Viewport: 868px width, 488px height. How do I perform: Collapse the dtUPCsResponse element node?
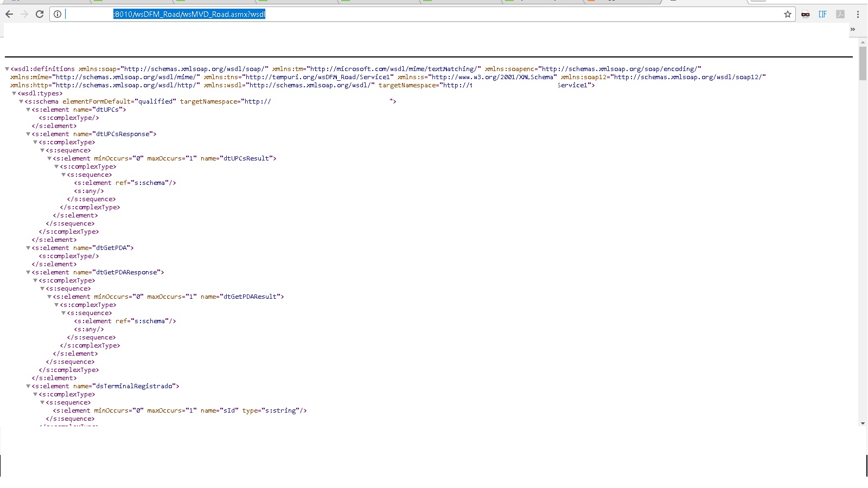(x=28, y=134)
